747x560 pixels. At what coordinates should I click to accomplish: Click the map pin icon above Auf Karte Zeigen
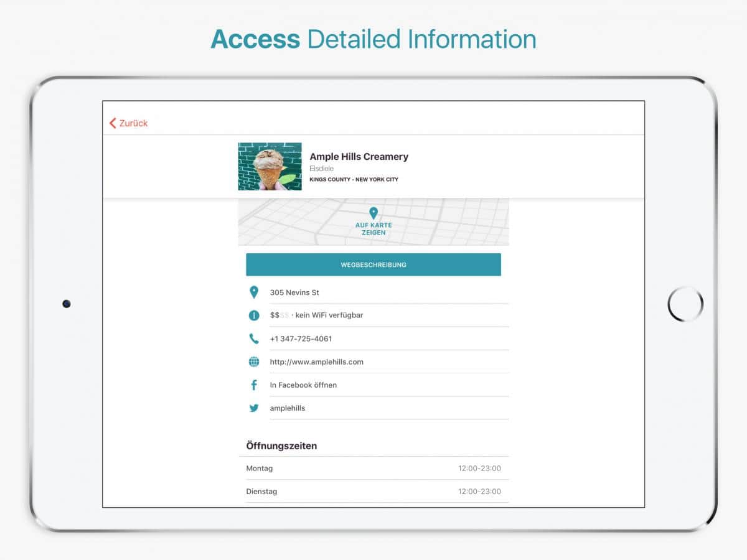tap(374, 213)
